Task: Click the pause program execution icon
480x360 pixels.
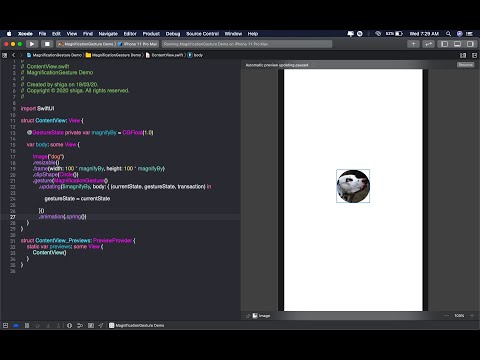Action: pos(27,325)
